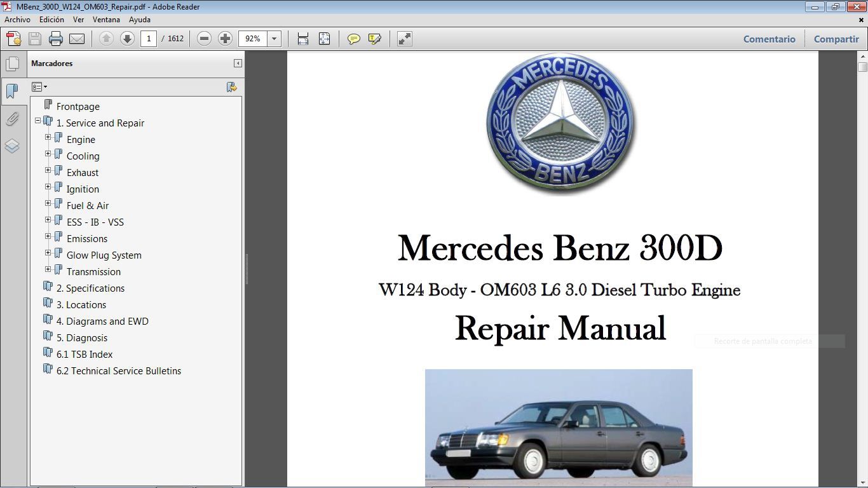868x488 pixels.
Task: Expand the Cooling bookmark
Action: [48, 154]
